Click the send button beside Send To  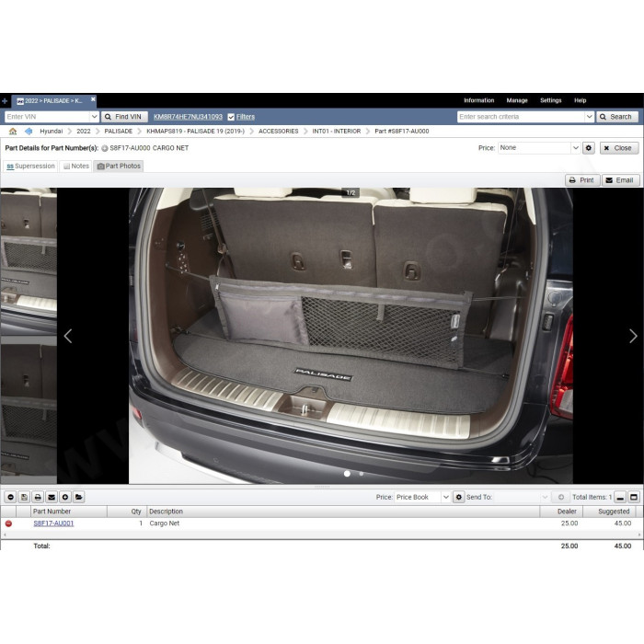coord(560,498)
